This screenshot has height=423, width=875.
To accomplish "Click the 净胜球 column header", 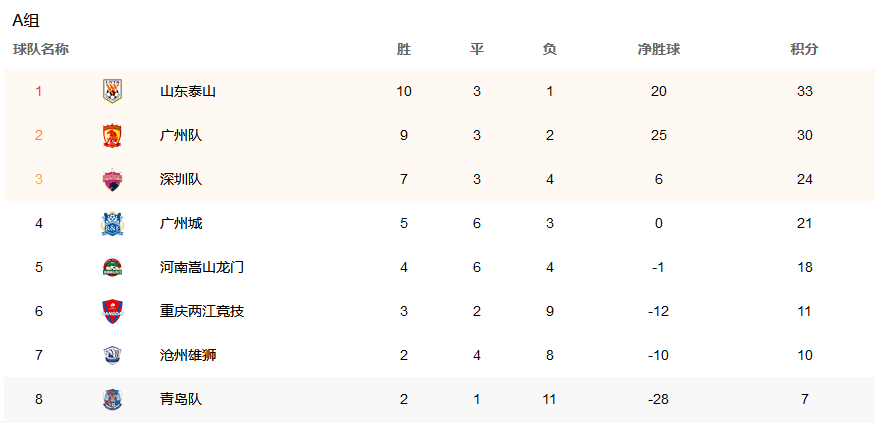I will 659,49.
